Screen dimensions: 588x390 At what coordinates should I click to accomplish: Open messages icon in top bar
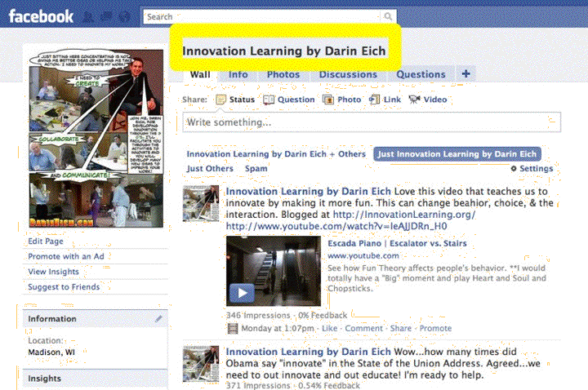coord(106,17)
